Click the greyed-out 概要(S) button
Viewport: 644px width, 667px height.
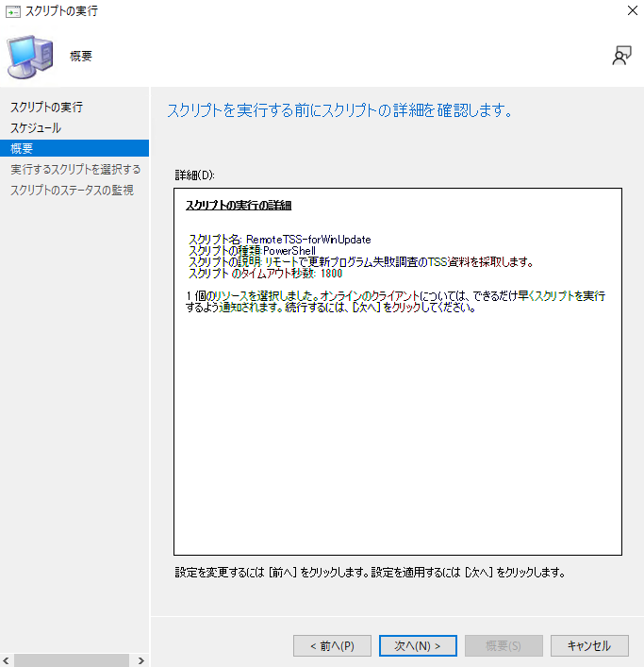(x=504, y=645)
